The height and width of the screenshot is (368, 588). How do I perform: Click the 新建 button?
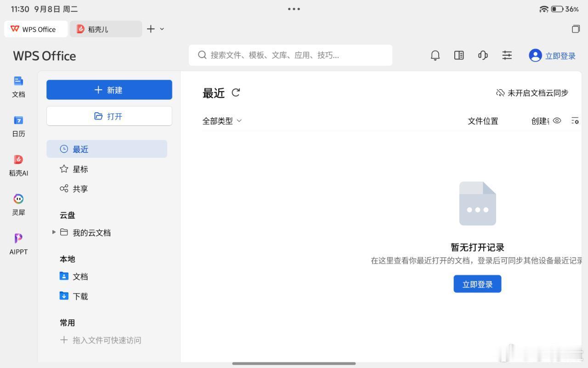tap(109, 90)
